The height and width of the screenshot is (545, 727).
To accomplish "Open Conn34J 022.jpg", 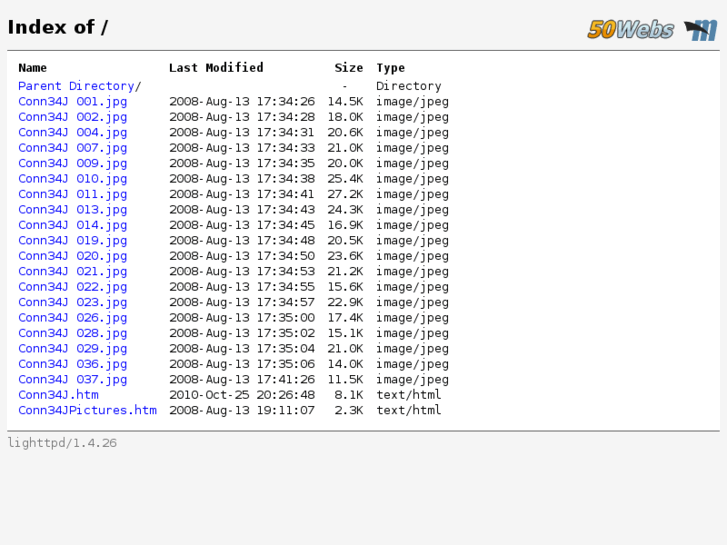I will click(72, 287).
